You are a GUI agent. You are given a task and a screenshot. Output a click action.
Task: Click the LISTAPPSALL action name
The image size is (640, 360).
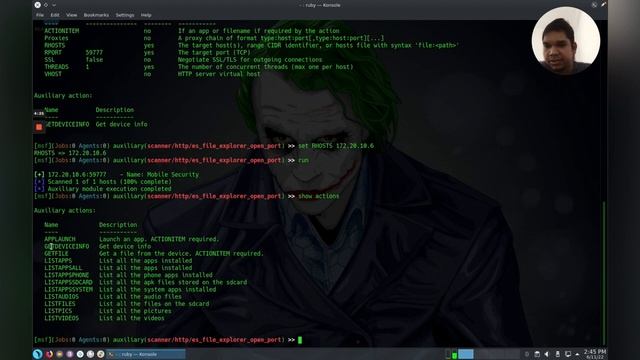point(63,268)
